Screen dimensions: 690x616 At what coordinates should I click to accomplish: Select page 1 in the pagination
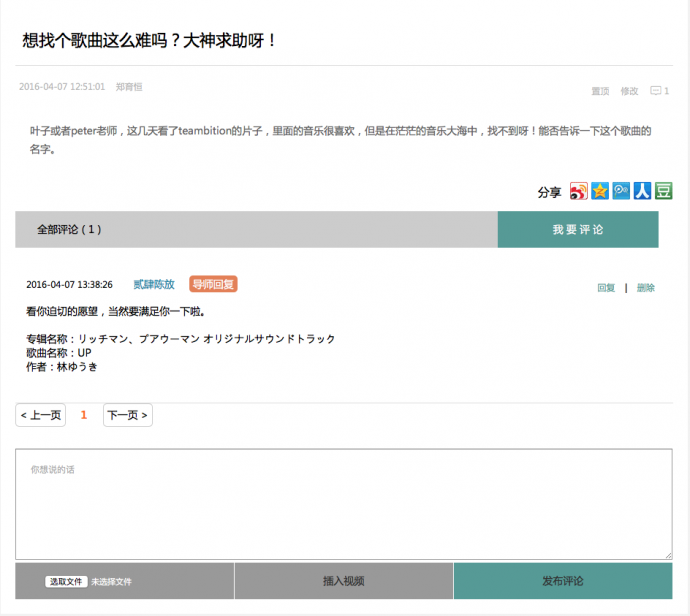tap(84, 415)
